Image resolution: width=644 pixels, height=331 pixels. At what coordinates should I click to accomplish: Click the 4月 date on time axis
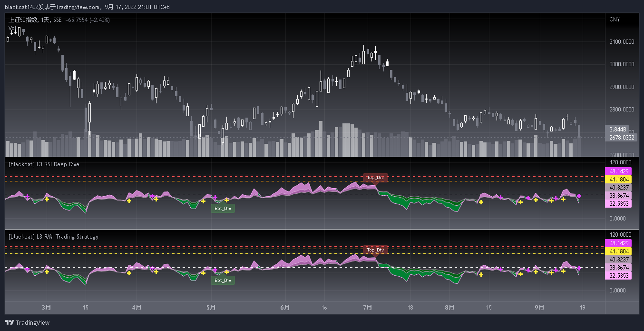pyautogui.click(x=137, y=307)
